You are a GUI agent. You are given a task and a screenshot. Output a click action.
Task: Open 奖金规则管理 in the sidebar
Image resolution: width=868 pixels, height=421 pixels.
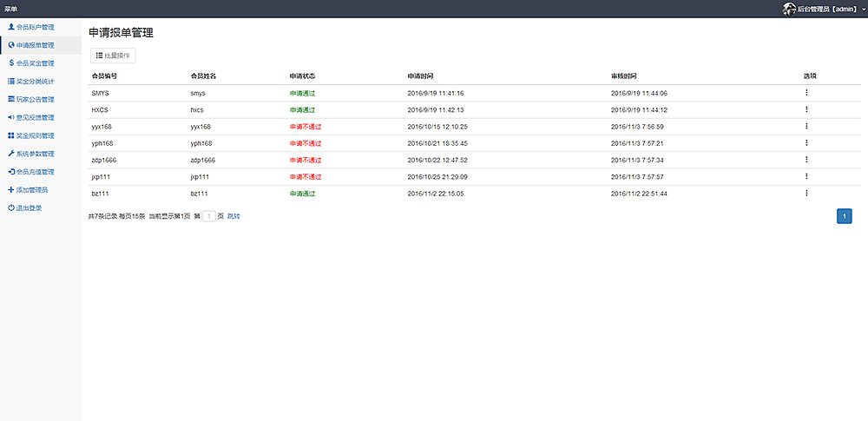(41, 135)
